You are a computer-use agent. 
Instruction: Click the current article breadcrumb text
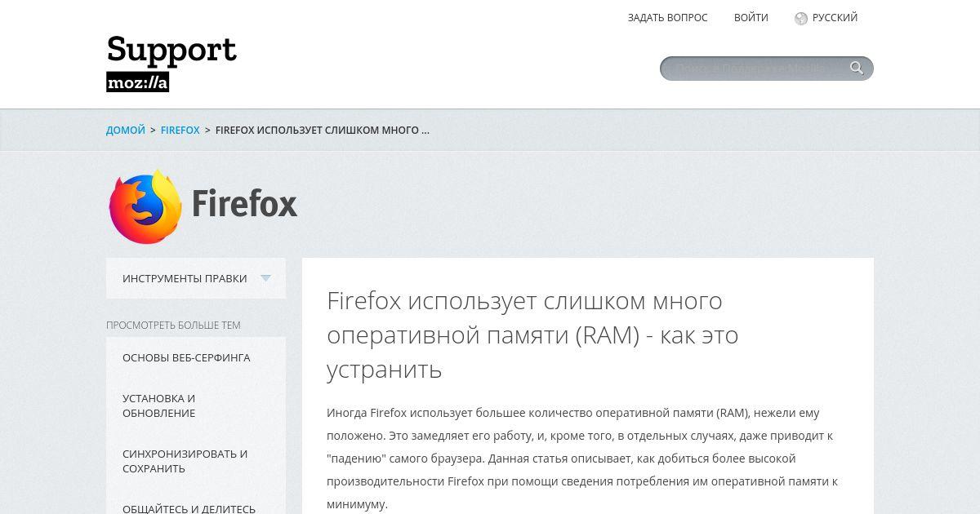coord(323,130)
